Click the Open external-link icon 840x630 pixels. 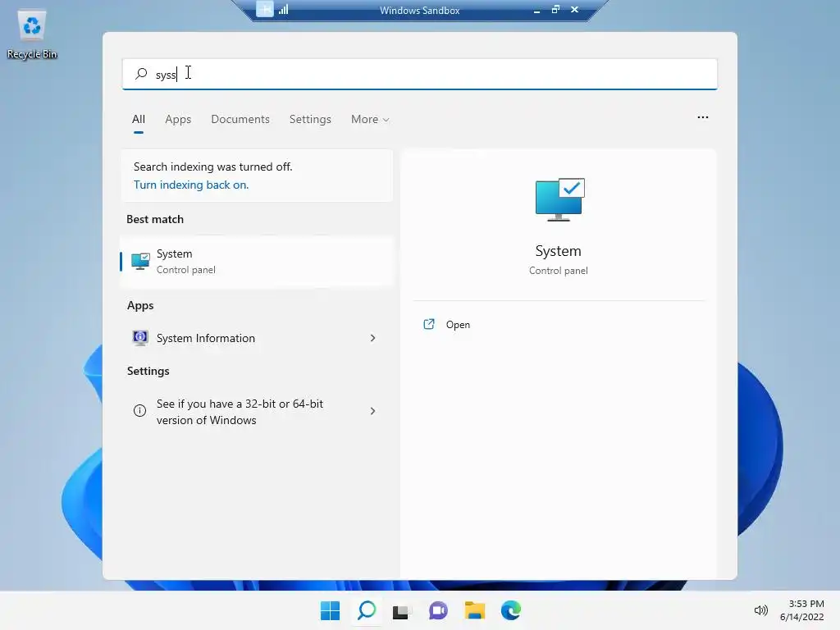coord(429,324)
